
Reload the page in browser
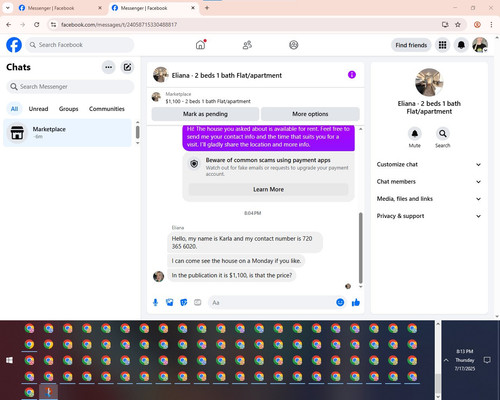click(x=37, y=24)
